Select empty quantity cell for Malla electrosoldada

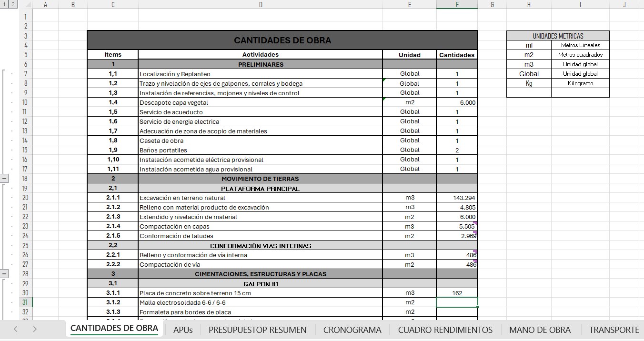457,302
